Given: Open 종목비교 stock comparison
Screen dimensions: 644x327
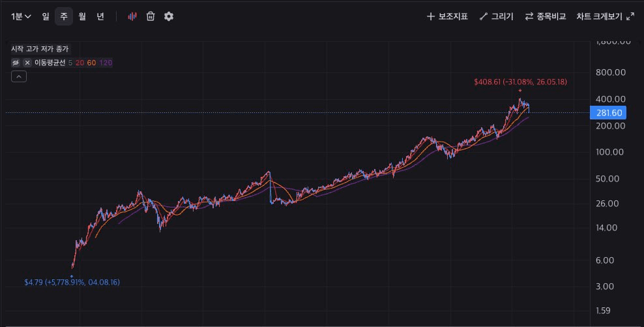Looking at the screenshot, I should 546,16.
